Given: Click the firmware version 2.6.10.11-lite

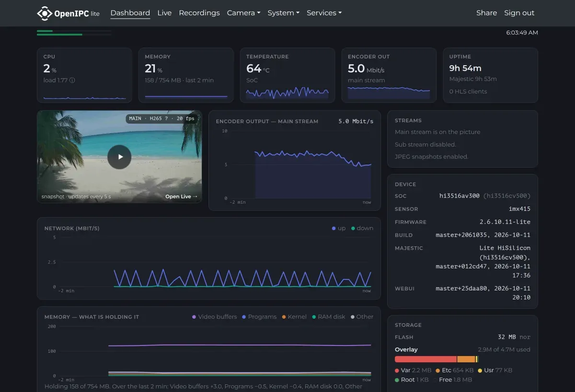Looking at the screenshot, I should (x=505, y=222).
